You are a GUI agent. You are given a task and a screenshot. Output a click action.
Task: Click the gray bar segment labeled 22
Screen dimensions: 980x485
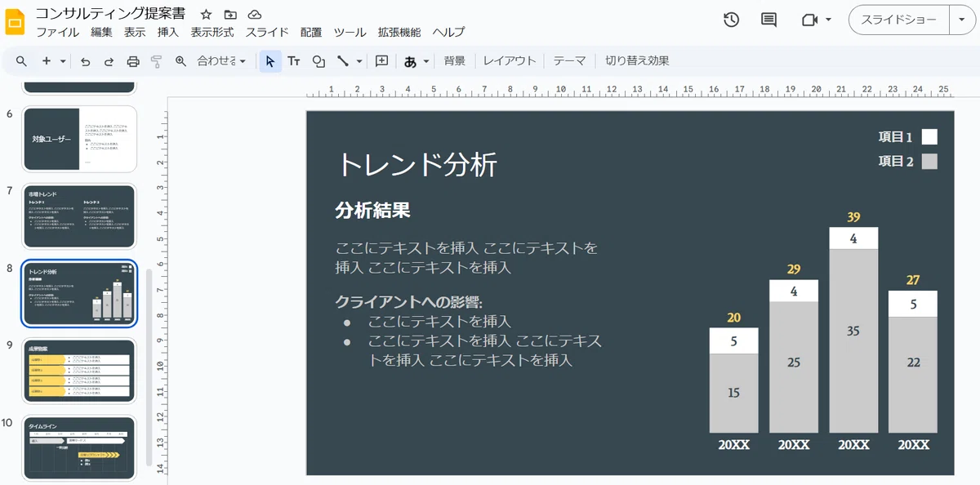[x=913, y=375]
